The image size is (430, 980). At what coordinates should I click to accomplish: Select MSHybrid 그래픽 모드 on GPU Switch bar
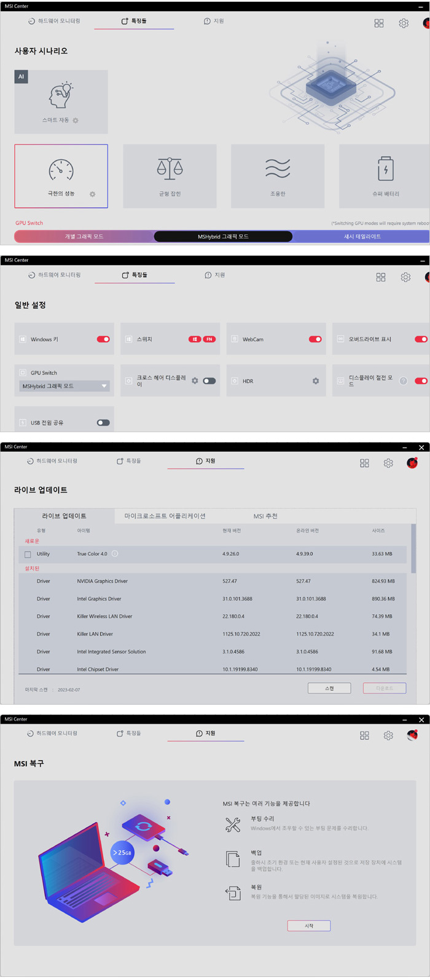[223, 237]
